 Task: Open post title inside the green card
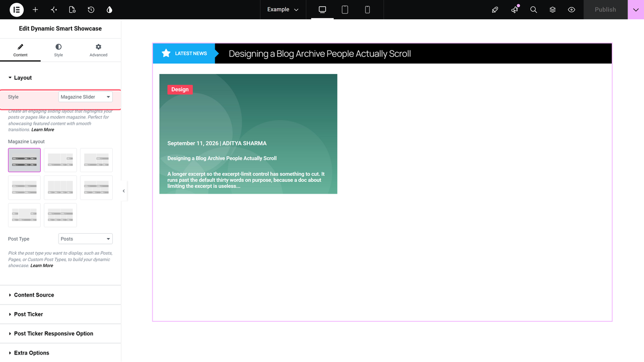tap(222, 158)
